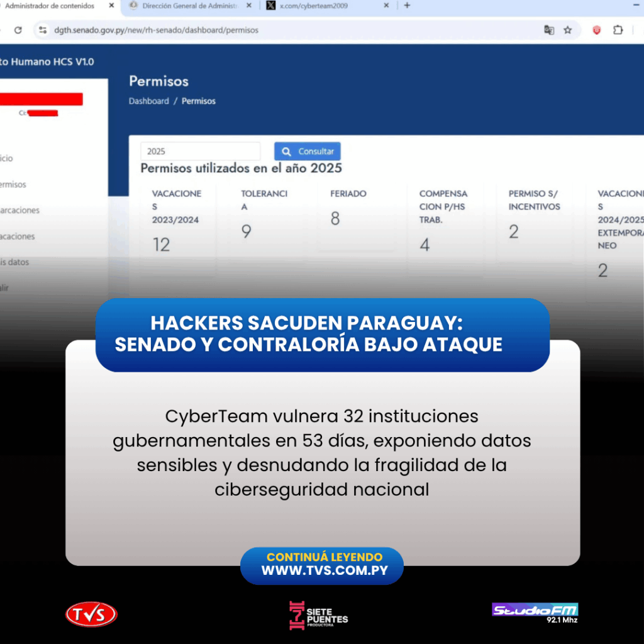Open the browser extensions puzzle icon
Screen dimensions: 644x644
[618, 30]
